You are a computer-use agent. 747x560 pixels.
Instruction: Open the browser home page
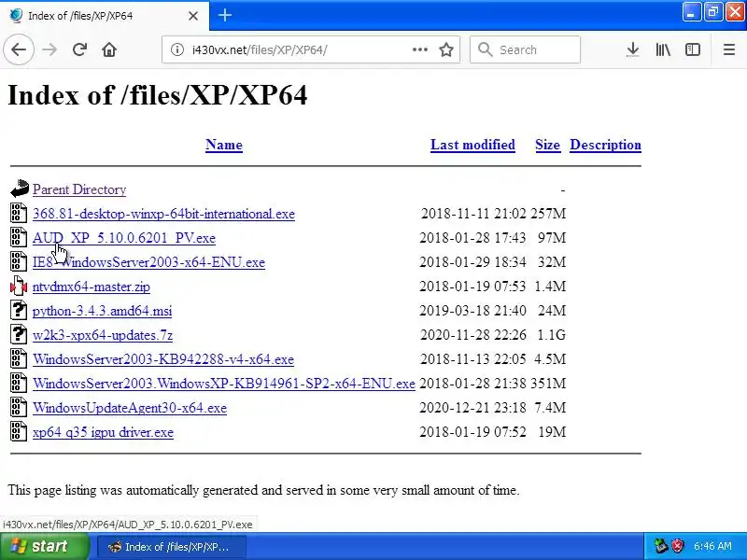[x=109, y=49]
